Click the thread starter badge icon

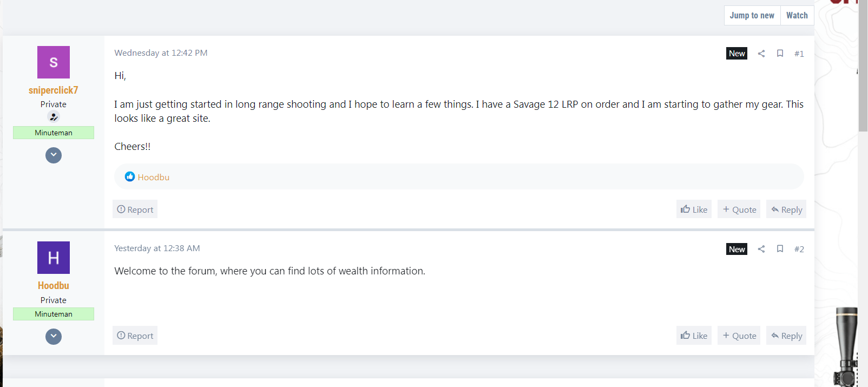click(54, 117)
